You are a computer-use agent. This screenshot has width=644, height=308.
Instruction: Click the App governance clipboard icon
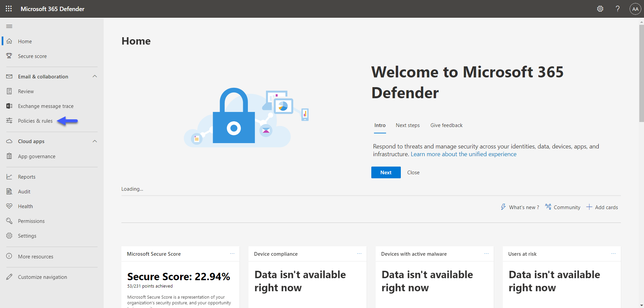pyautogui.click(x=9, y=156)
